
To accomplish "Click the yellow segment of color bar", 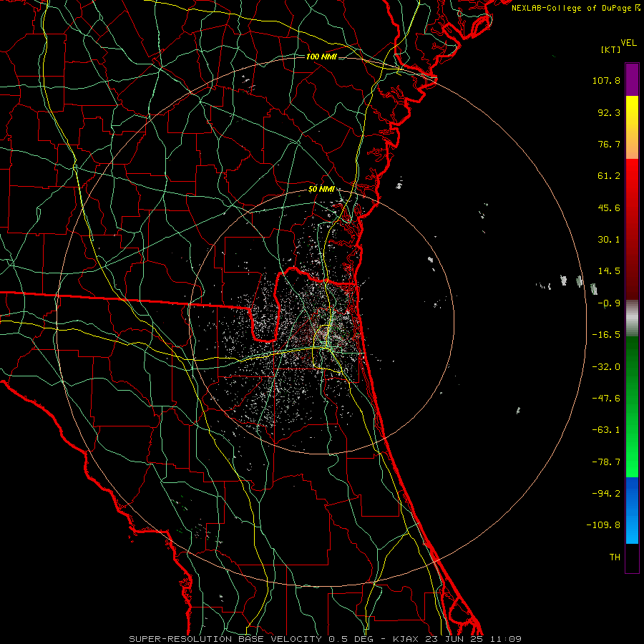I will (x=632, y=127).
